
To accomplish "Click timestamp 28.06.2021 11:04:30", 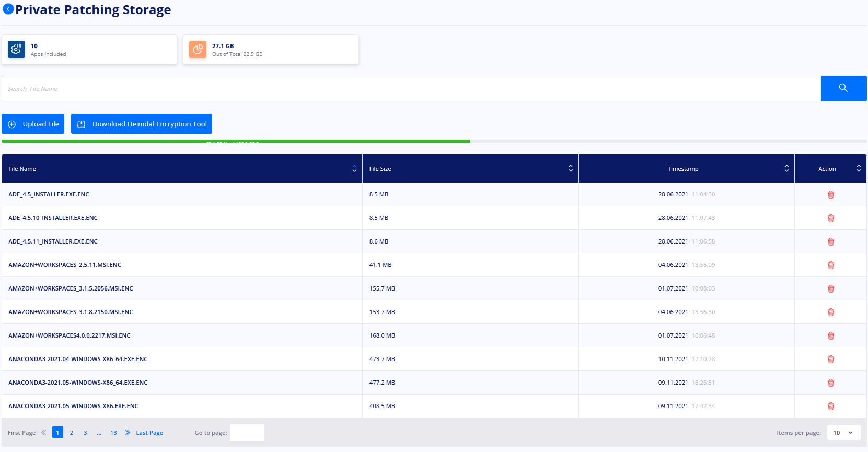I will coord(687,194).
